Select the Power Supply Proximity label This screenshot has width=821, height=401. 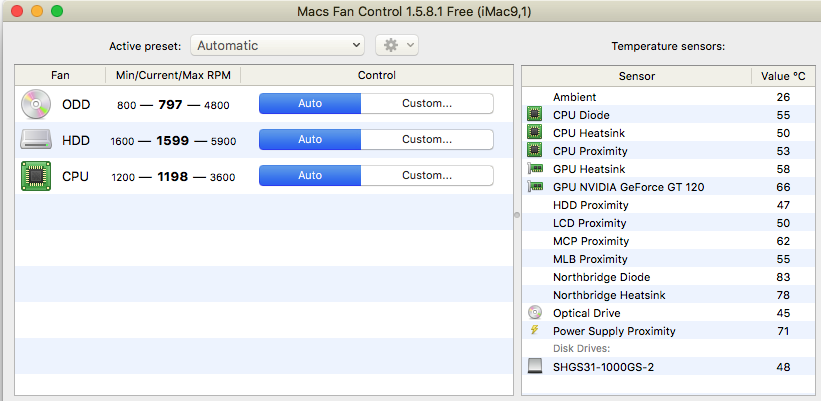point(614,331)
